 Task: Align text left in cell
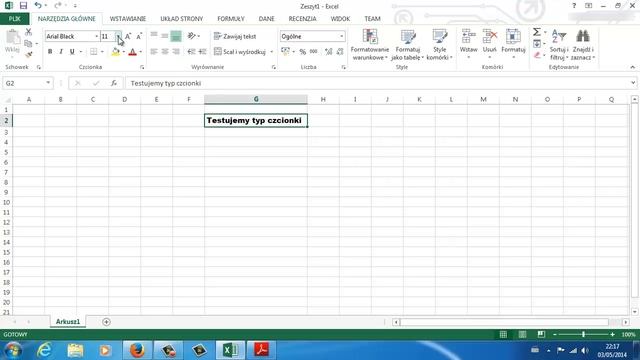tap(154, 51)
